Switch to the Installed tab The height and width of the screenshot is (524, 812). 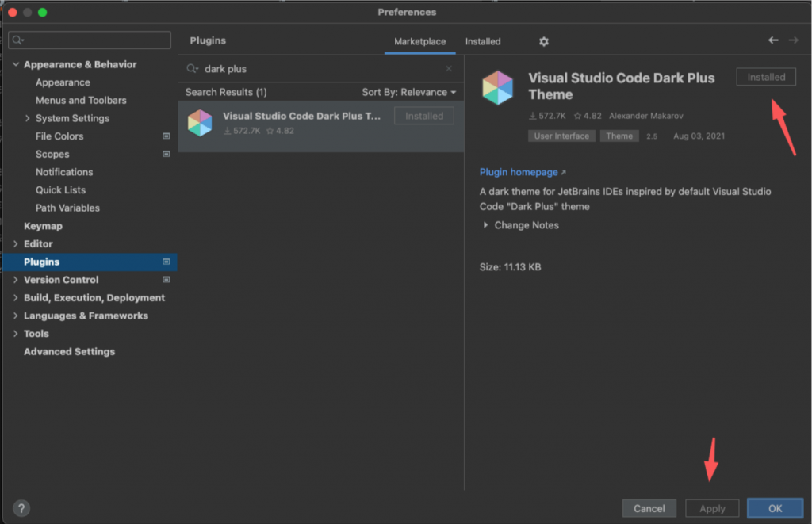click(x=483, y=41)
